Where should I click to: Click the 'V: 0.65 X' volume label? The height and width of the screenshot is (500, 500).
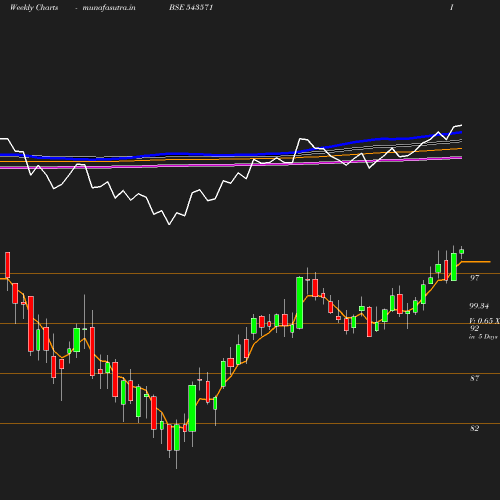484,321
